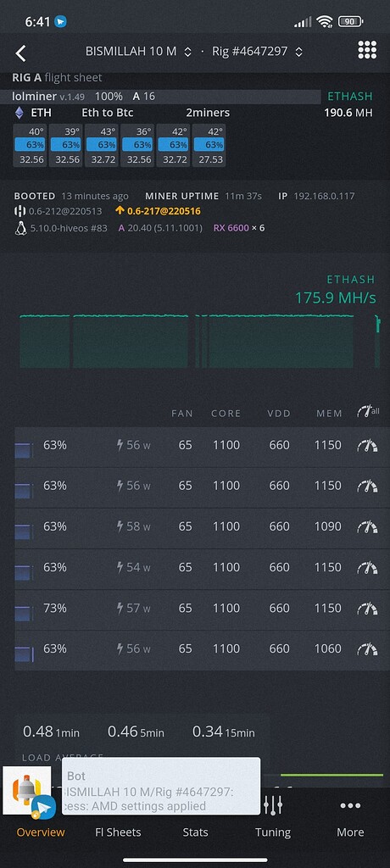The height and width of the screenshot is (868, 390).
Task: Tap the 0.34 15min load average
Action: (223, 732)
